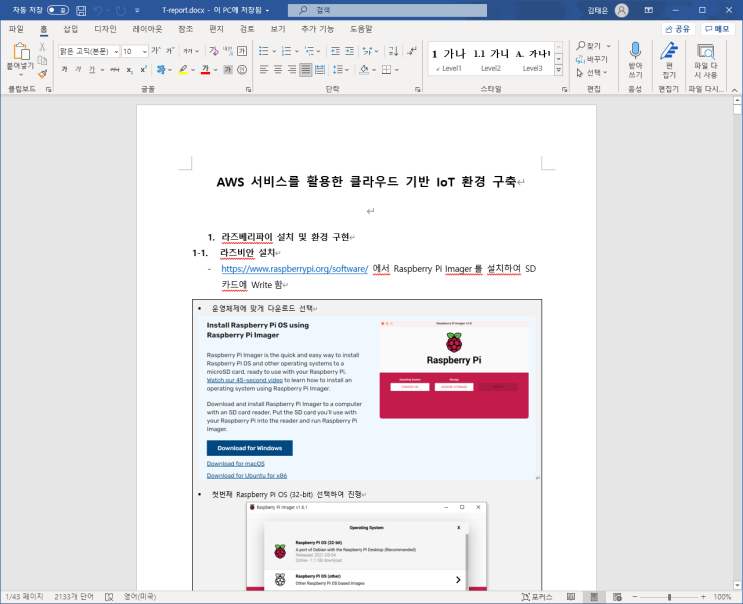This screenshot has width=743, height=604.
Task: Expand the styles gallery More button
Action: 559,70
